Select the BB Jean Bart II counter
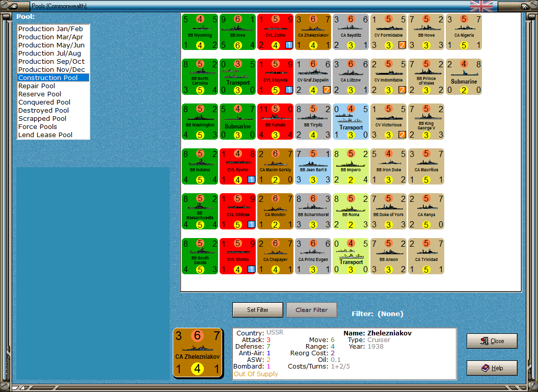The width and height of the screenshot is (538, 392). (x=313, y=167)
